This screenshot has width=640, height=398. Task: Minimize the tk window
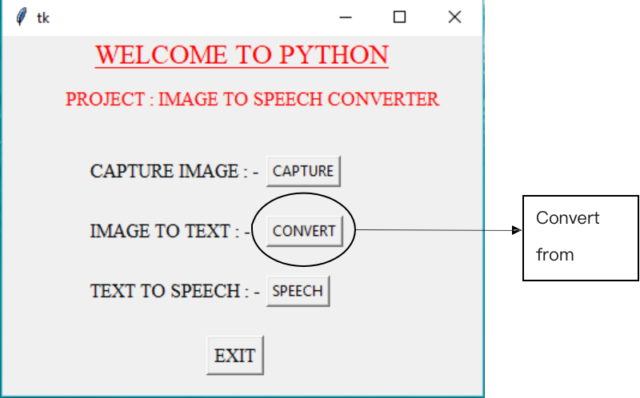point(345,17)
